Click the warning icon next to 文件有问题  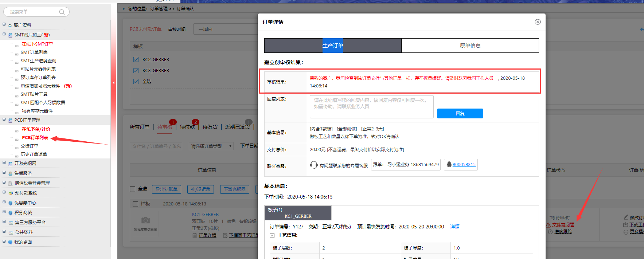click(x=548, y=225)
